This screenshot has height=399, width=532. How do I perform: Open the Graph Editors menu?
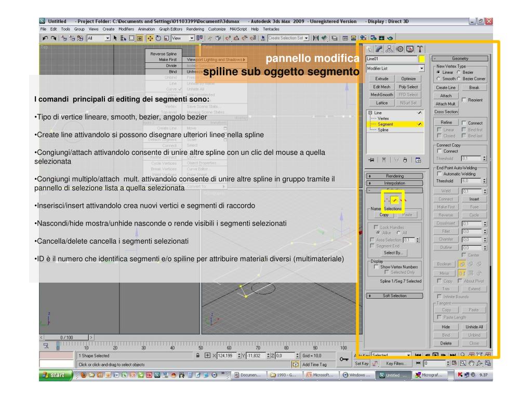tap(170, 29)
